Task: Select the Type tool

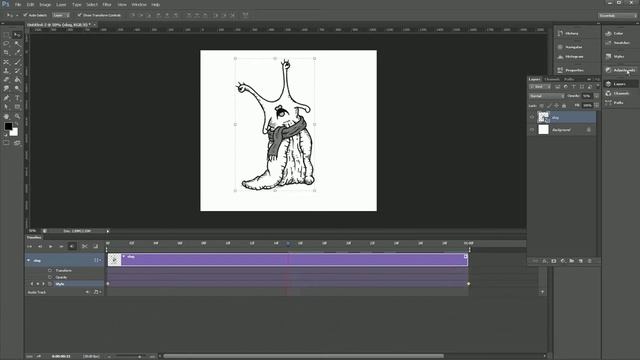Action: pos(17,98)
